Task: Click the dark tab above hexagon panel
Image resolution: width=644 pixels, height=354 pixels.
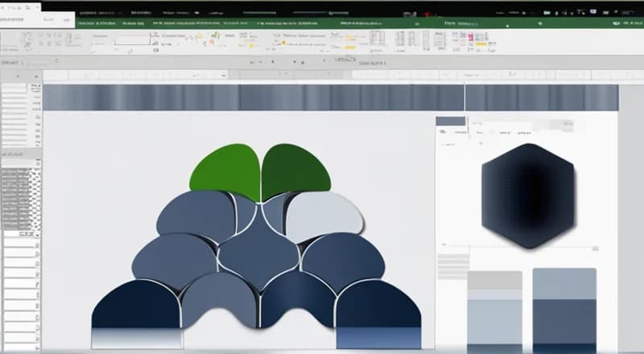Action: tap(450, 121)
